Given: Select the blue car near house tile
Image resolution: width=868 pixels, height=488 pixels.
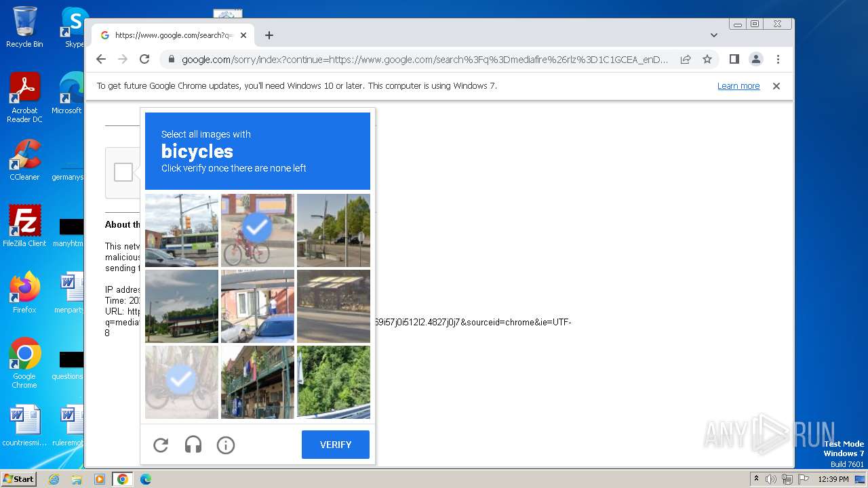Looking at the screenshot, I should point(258,306).
